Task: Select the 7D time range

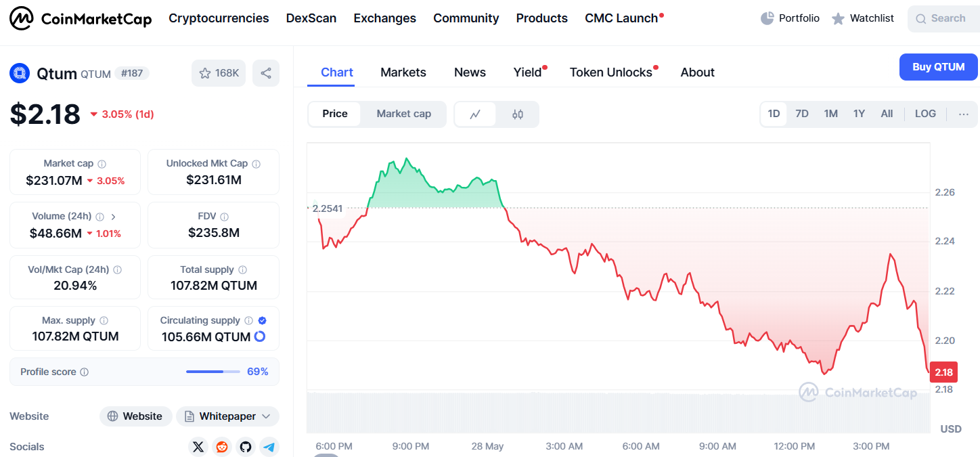Action: pyautogui.click(x=802, y=114)
